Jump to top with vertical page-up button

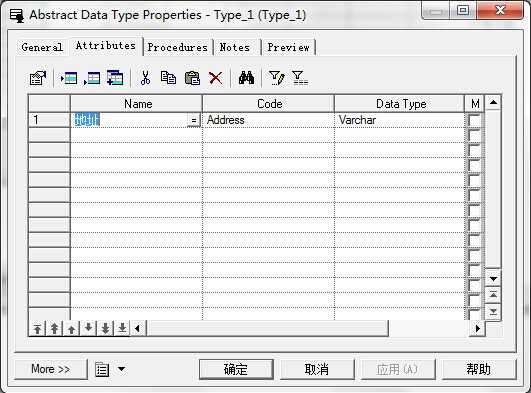coord(493,295)
